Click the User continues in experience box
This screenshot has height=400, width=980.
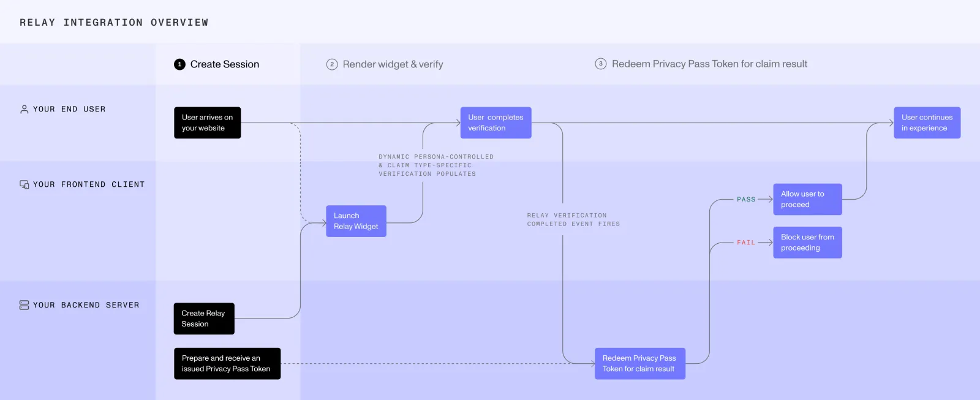coord(927,123)
